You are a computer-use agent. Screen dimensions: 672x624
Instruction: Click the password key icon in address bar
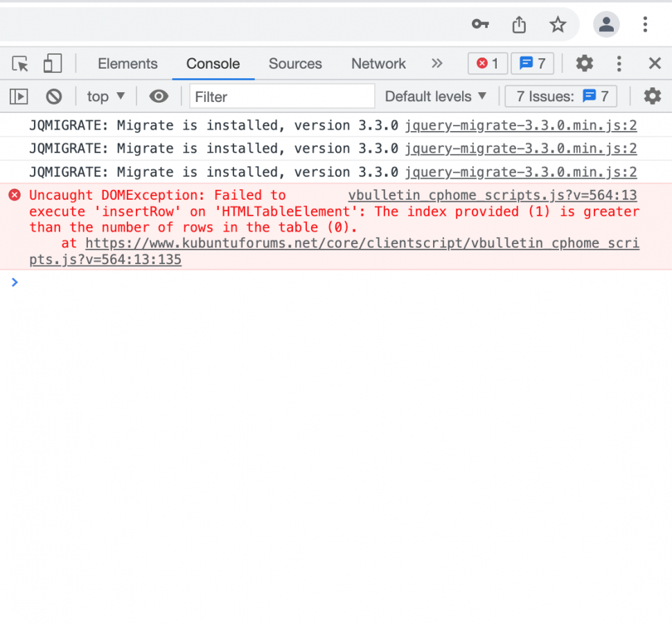480,24
